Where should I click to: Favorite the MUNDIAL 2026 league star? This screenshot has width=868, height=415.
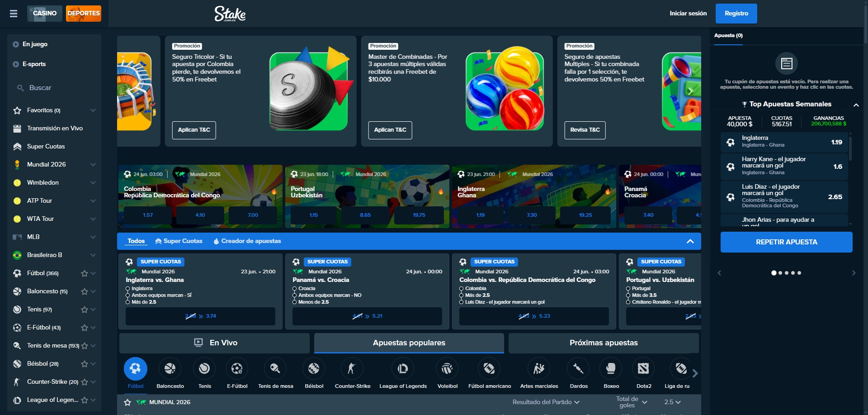[127, 402]
